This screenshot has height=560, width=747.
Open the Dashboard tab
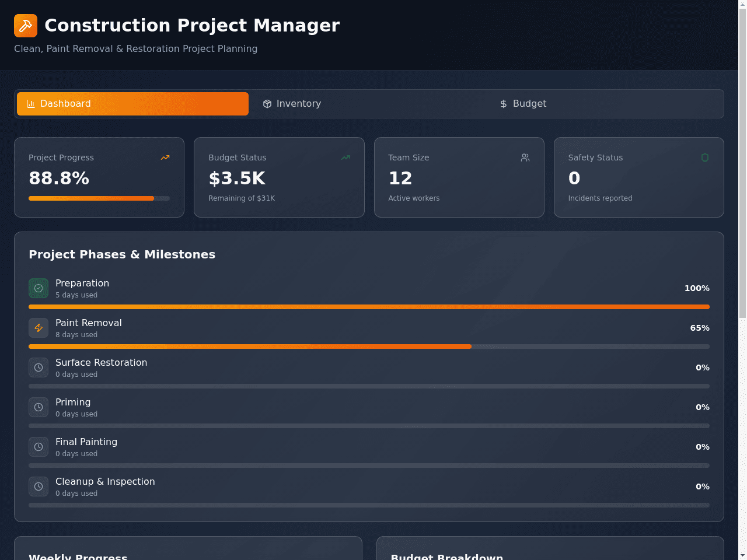coord(132,104)
